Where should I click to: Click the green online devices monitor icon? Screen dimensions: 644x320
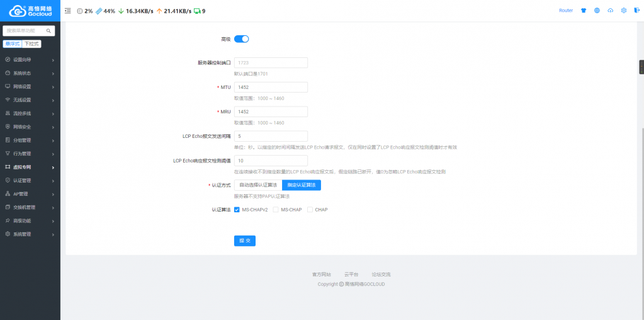(197, 11)
